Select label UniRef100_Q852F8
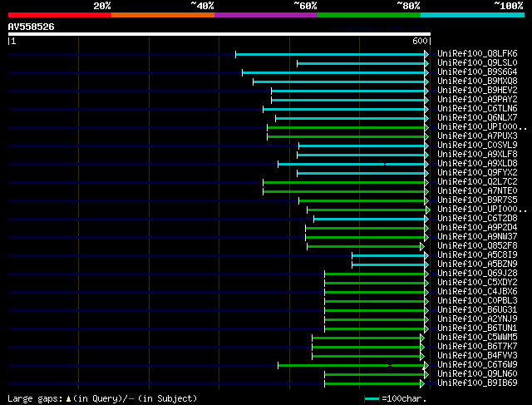This screenshot has width=532, height=405. point(477,246)
